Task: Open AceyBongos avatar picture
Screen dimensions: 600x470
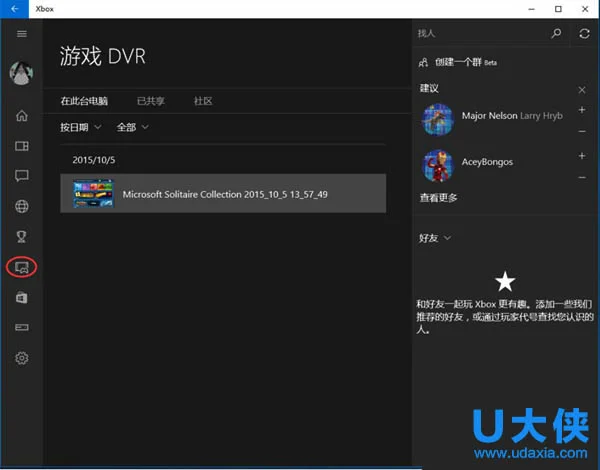Action: click(438, 165)
